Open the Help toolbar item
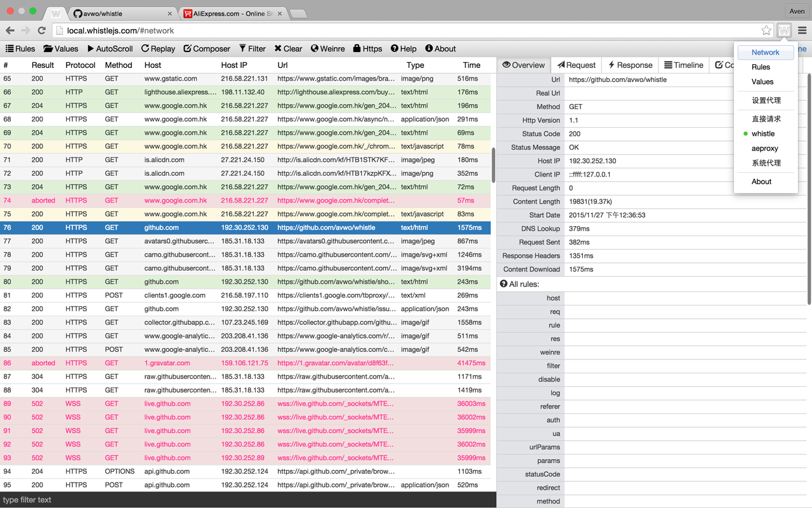This screenshot has width=812, height=508. coord(403,48)
